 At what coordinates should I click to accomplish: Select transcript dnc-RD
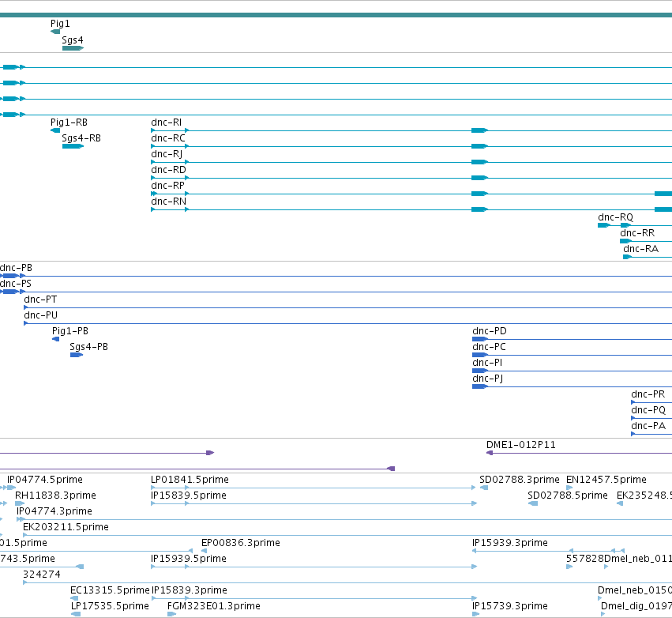168,170
